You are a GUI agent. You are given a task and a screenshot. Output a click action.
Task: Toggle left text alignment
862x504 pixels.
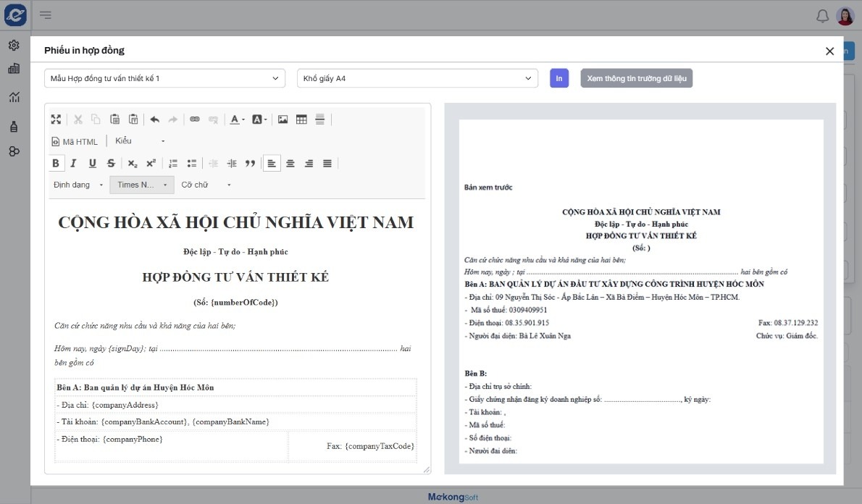click(272, 164)
